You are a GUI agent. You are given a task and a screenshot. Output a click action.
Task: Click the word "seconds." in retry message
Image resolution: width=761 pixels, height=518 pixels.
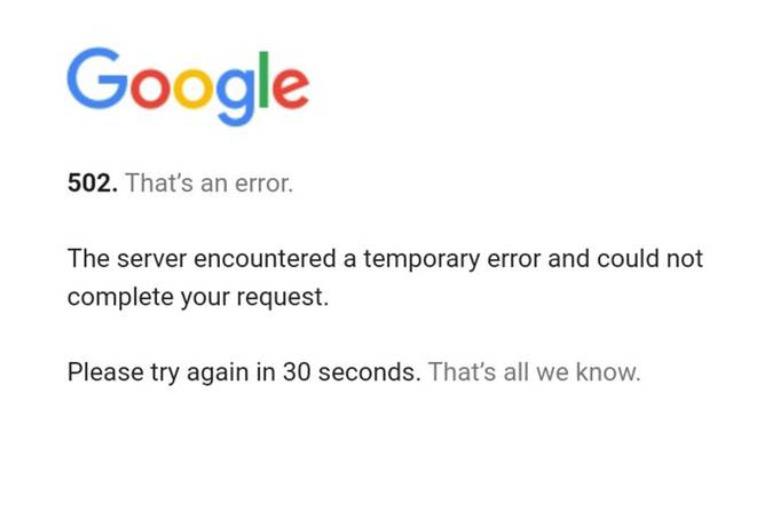coord(369,372)
